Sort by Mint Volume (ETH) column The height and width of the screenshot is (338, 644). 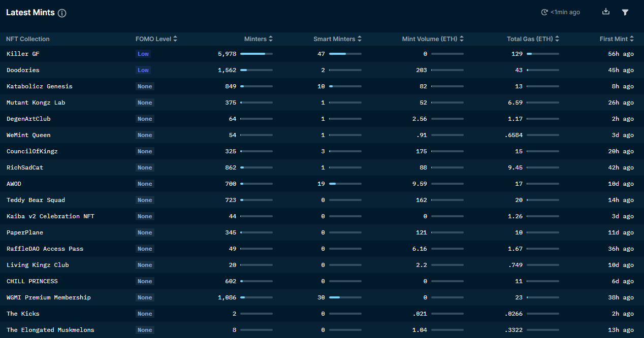433,39
